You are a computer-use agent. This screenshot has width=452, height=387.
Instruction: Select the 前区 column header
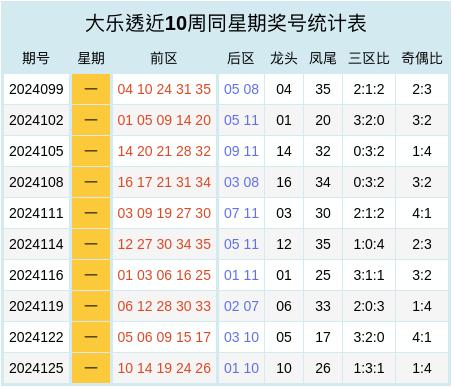pyautogui.click(x=164, y=58)
